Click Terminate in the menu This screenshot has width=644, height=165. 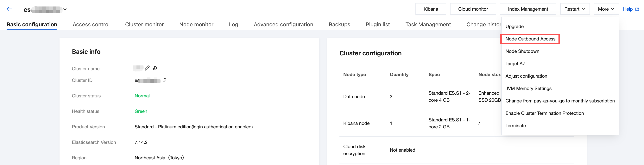[515, 126]
